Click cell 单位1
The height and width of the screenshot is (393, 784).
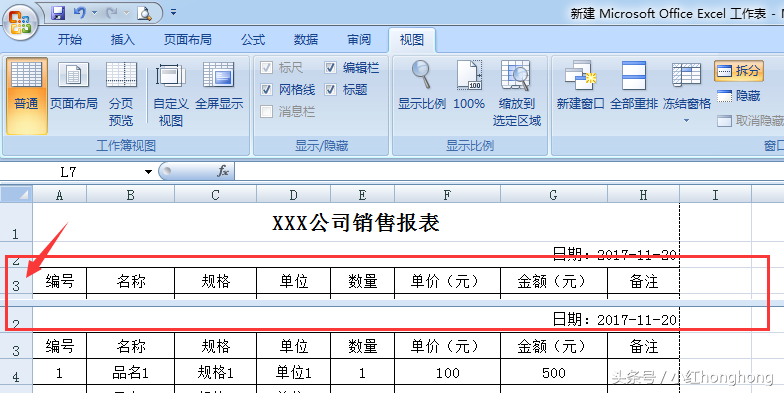pyautogui.click(x=294, y=372)
